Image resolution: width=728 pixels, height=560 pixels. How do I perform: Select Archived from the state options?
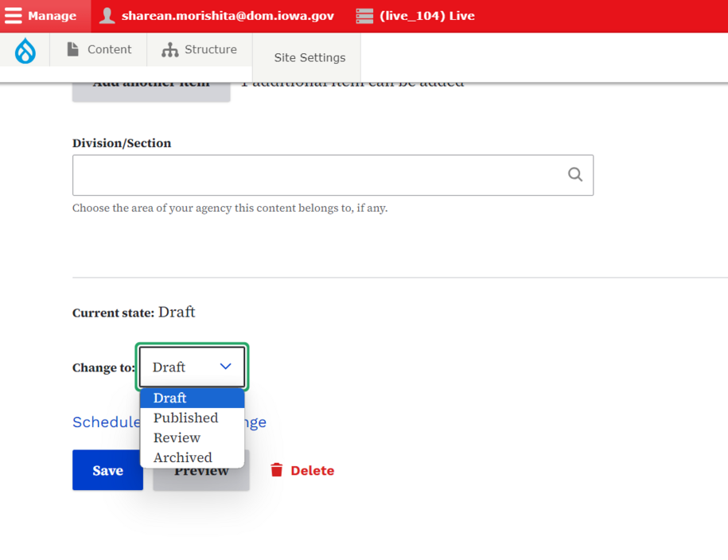coord(182,457)
